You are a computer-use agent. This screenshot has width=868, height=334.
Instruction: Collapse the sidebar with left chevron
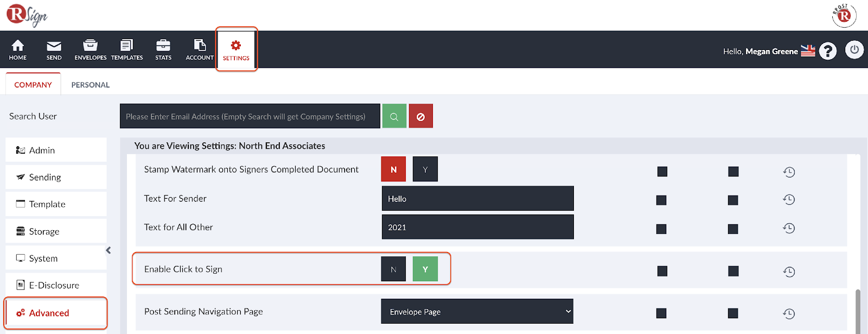pos(108,250)
